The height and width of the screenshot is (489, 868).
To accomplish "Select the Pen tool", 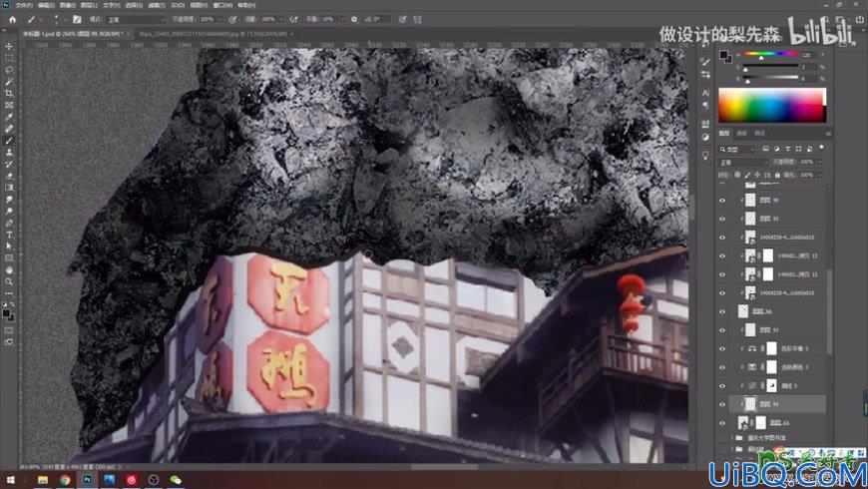I will [x=9, y=224].
